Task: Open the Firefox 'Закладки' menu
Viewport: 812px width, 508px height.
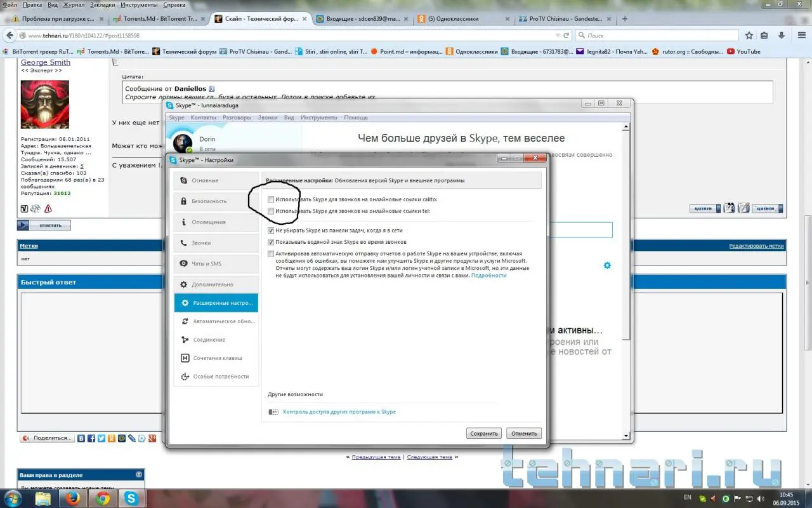Action: [x=103, y=4]
